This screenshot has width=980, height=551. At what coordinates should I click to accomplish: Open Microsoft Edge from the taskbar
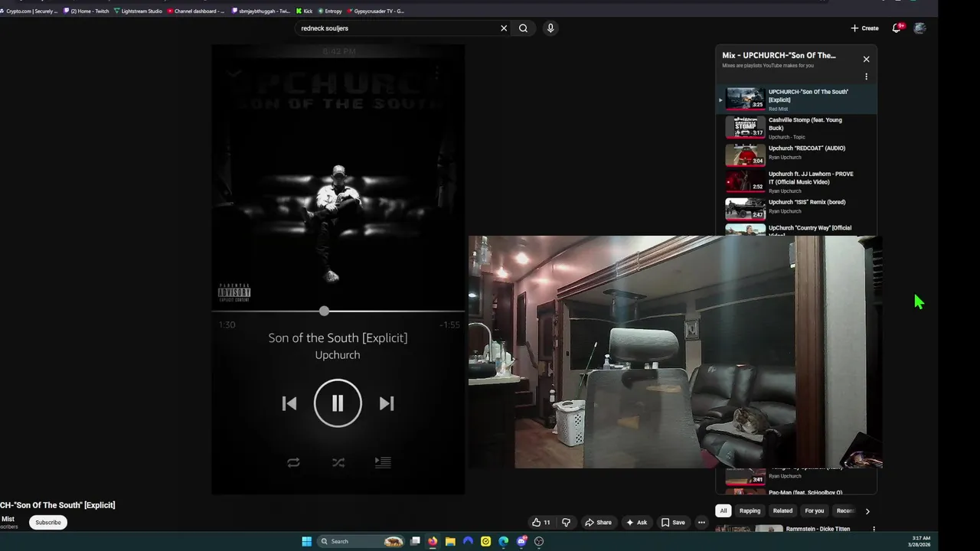(503, 541)
